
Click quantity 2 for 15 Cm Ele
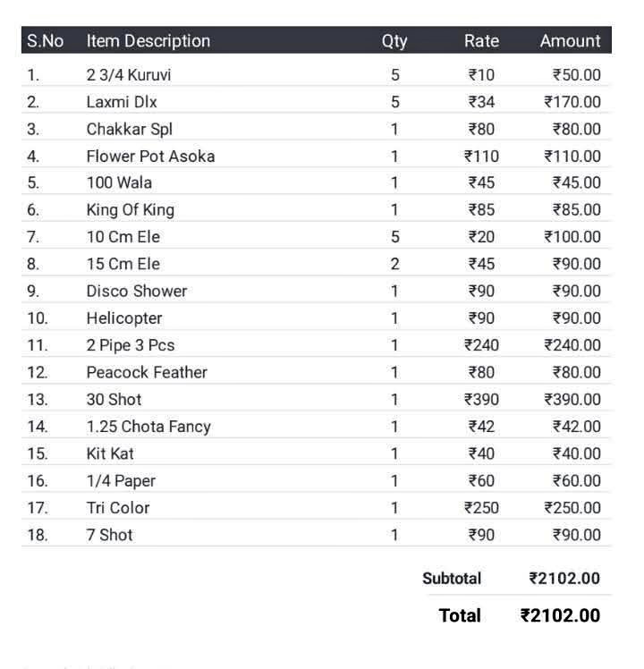click(x=394, y=264)
